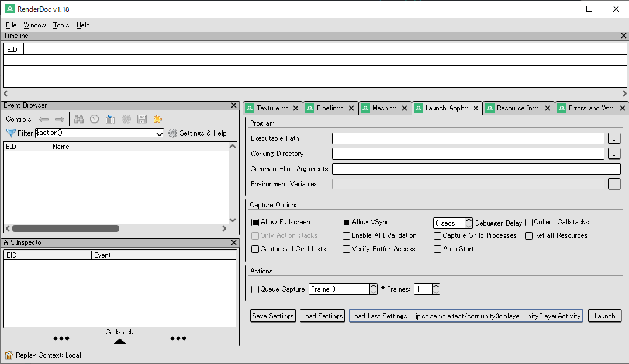Click the Save Settings button
Screen dimensions: 629x364
pos(272,316)
